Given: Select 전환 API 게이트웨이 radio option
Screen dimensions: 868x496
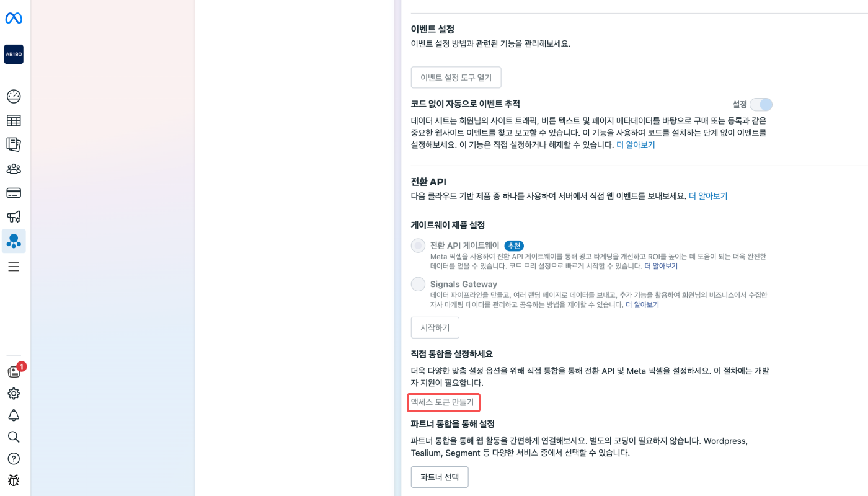Looking at the screenshot, I should pos(418,246).
